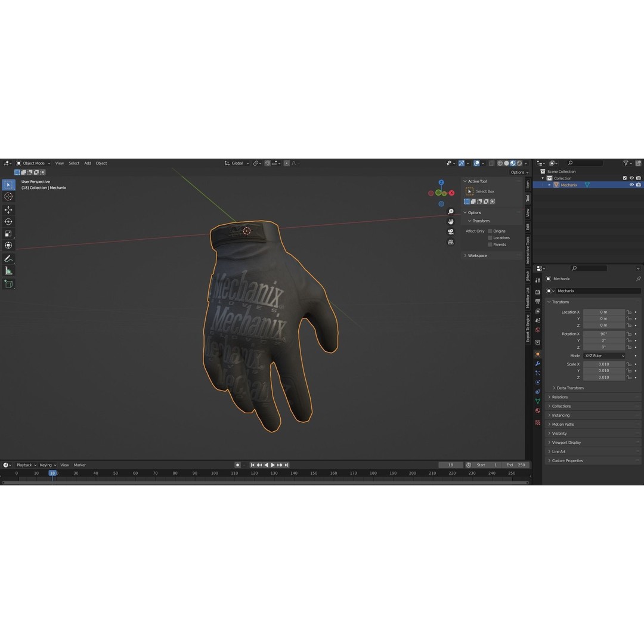Screen dimensions: 644x644
Task: Expand the Relations panel
Action: click(593, 397)
